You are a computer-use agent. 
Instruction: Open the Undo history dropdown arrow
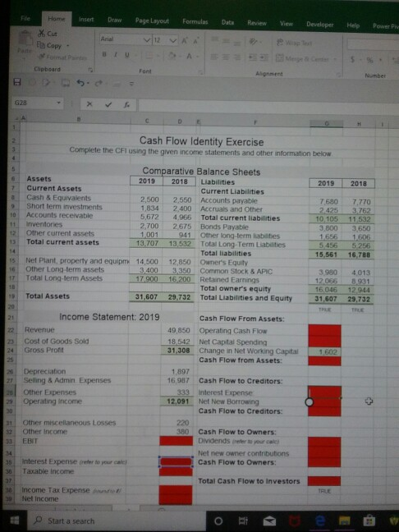click(88, 83)
